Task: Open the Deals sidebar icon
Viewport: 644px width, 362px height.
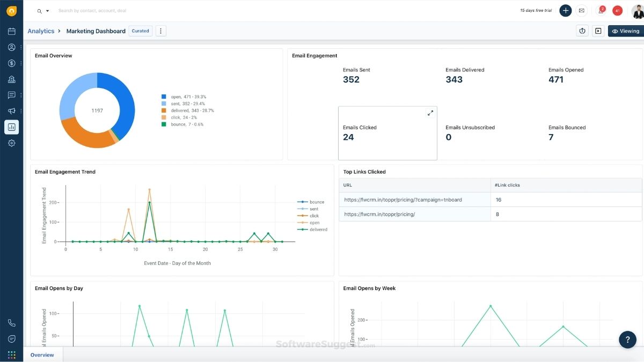Action: point(12,63)
